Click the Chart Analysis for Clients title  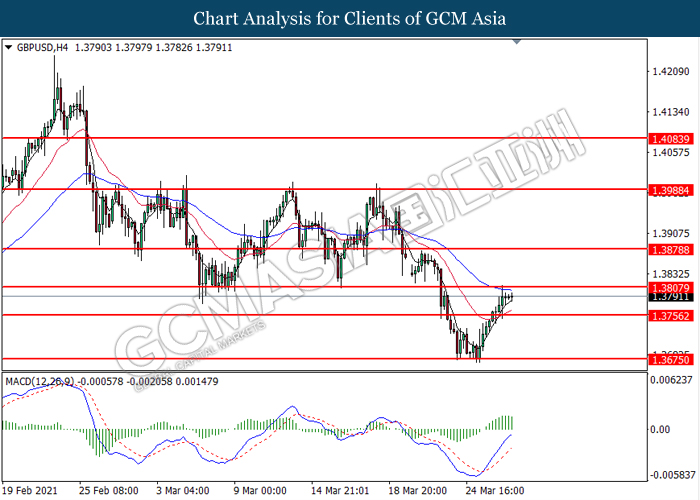pos(350,18)
